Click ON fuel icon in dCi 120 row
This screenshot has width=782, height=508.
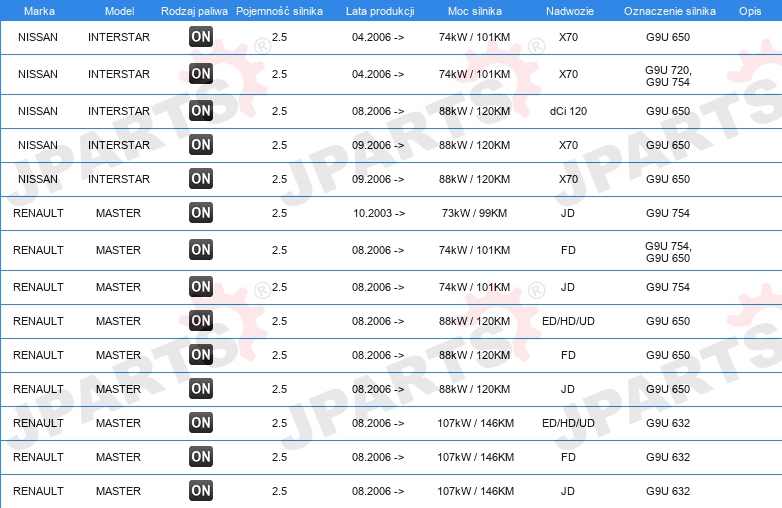[x=200, y=110]
